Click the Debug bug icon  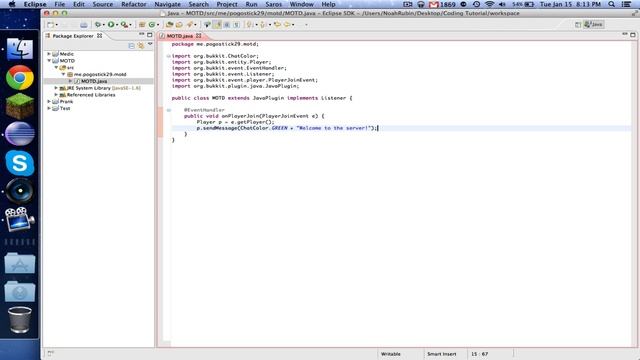click(98, 25)
